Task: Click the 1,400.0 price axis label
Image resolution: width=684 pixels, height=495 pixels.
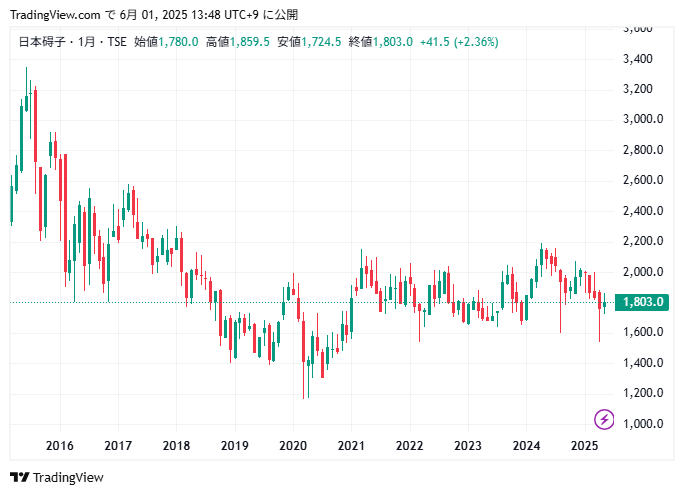Action: (x=643, y=363)
